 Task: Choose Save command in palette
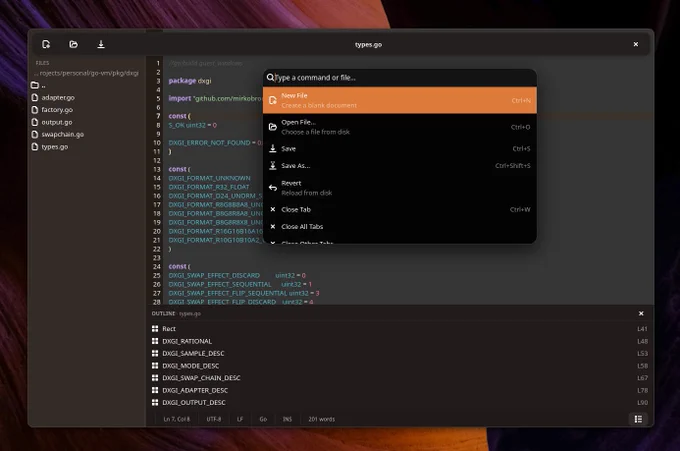click(x=399, y=149)
